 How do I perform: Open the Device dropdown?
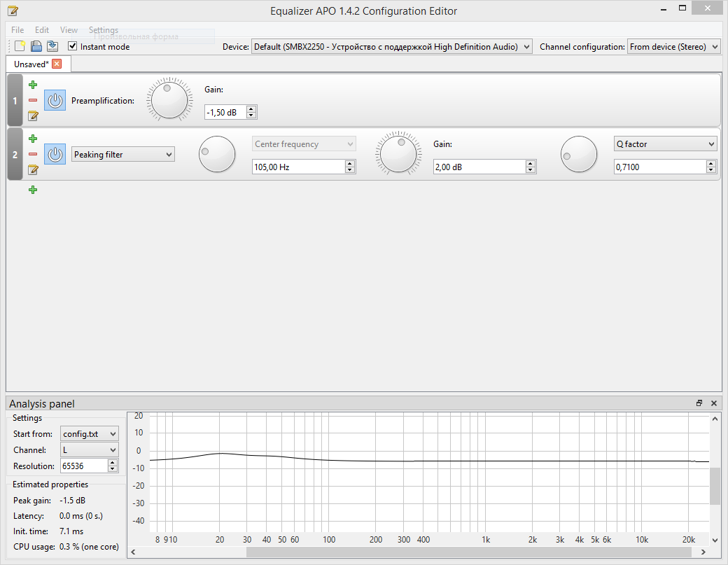[391, 46]
